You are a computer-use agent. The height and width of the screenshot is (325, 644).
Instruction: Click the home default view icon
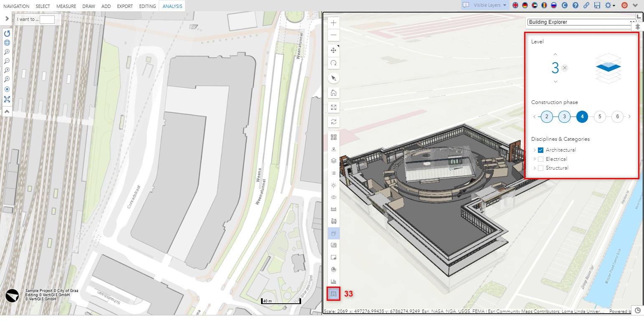pyautogui.click(x=334, y=93)
